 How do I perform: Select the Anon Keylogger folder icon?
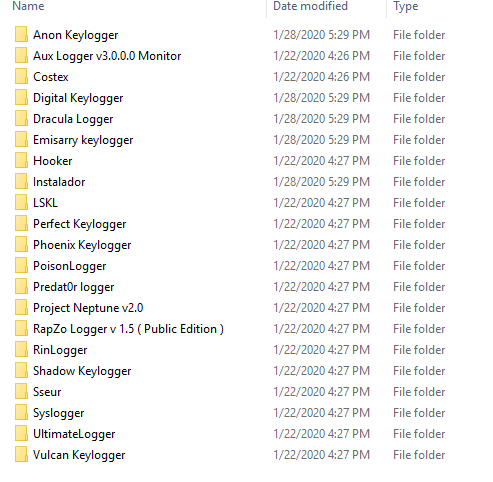pos(21,35)
